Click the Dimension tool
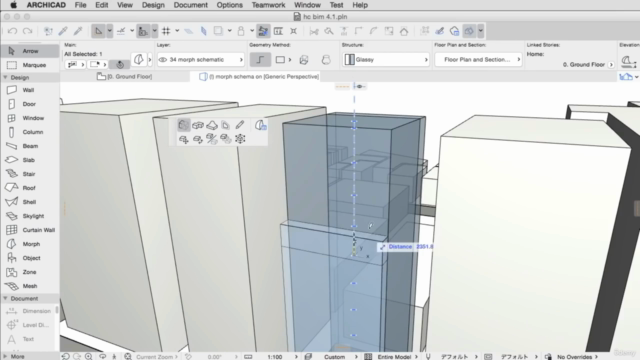Screen dimensions: 640x360 [29, 311]
